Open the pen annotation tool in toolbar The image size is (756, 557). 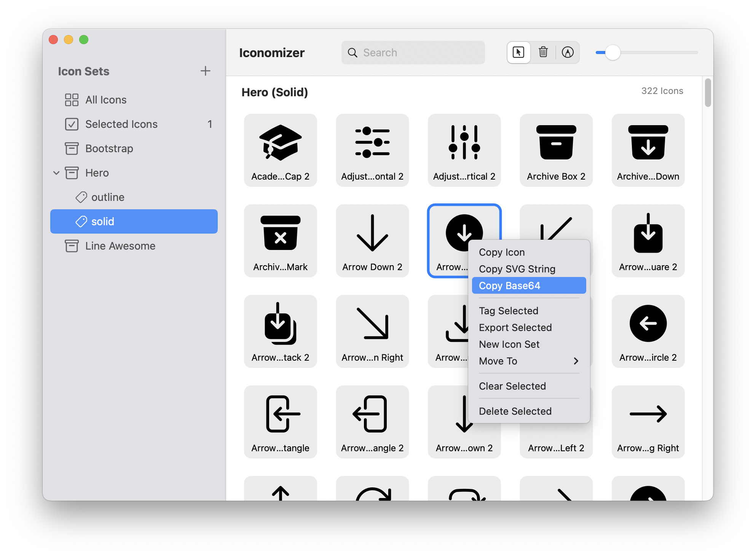tap(568, 53)
